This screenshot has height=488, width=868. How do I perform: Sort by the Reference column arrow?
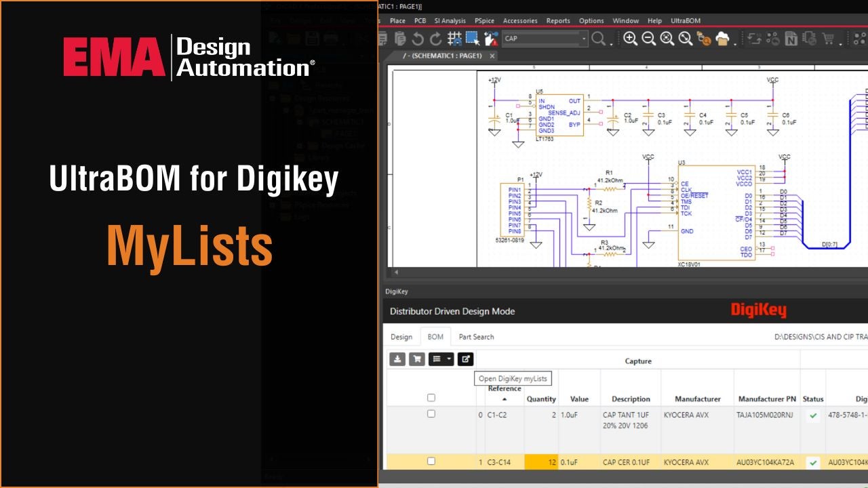[504, 399]
